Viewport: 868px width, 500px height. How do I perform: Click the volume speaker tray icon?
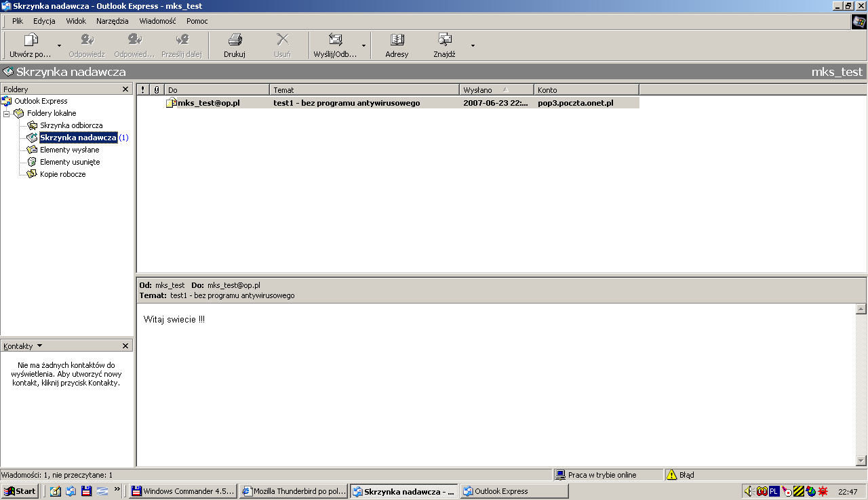[x=748, y=491]
